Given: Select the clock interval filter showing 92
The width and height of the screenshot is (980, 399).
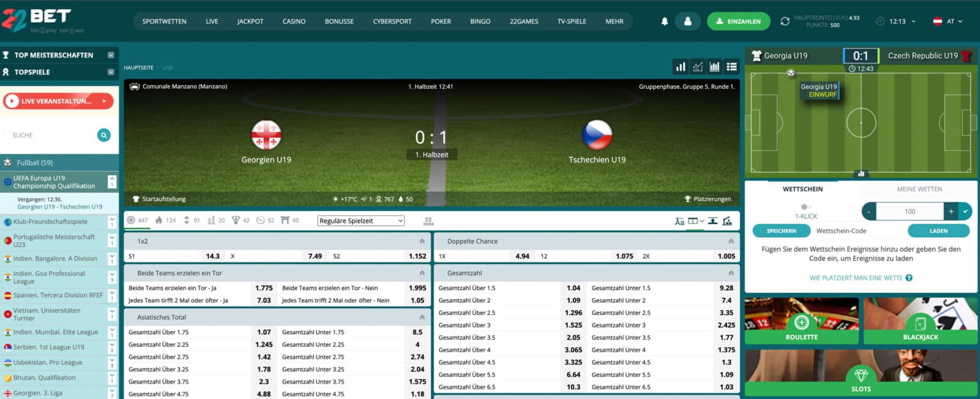Looking at the screenshot, I should click(x=265, y=220).
